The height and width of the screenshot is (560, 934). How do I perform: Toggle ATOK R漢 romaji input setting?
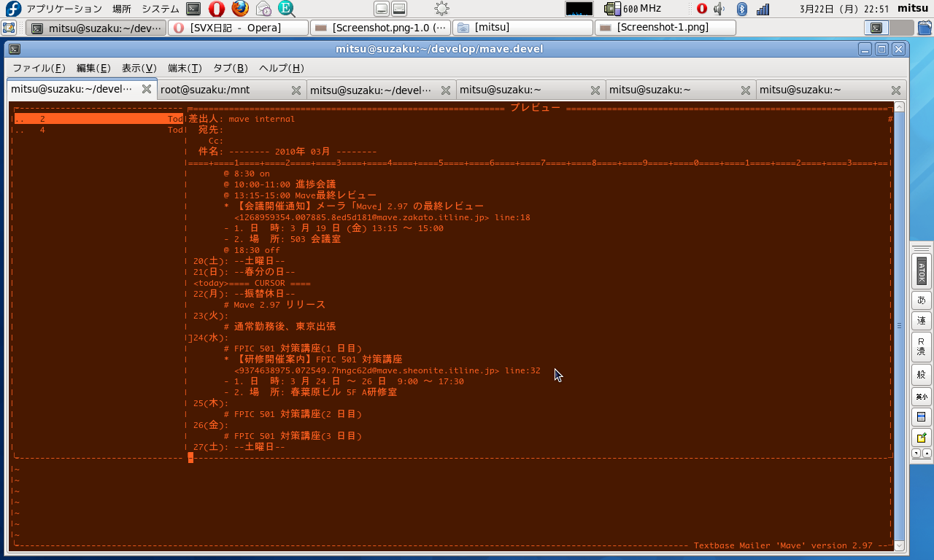point(921,346)
